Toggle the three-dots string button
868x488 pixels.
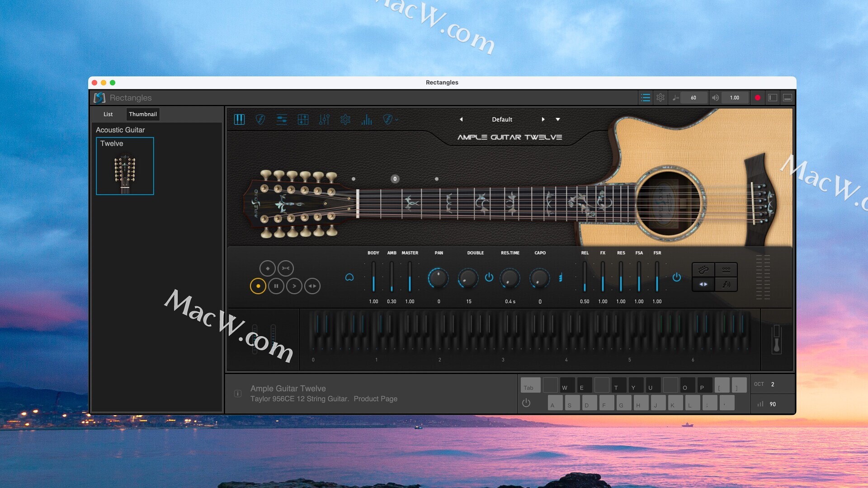tap(726, 270)
